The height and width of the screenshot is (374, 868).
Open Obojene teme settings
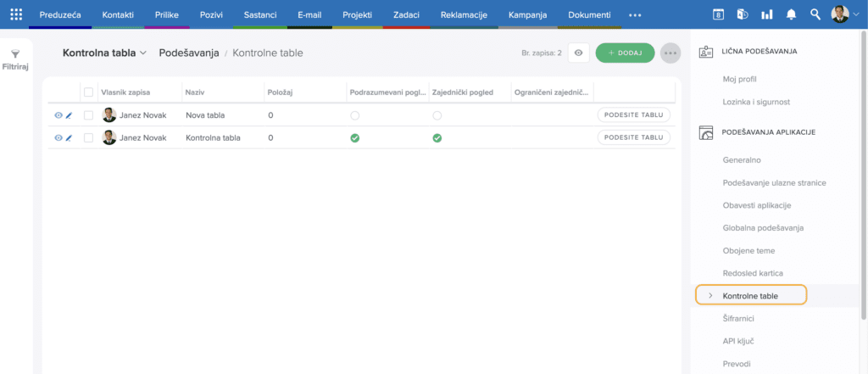(748, 250)
